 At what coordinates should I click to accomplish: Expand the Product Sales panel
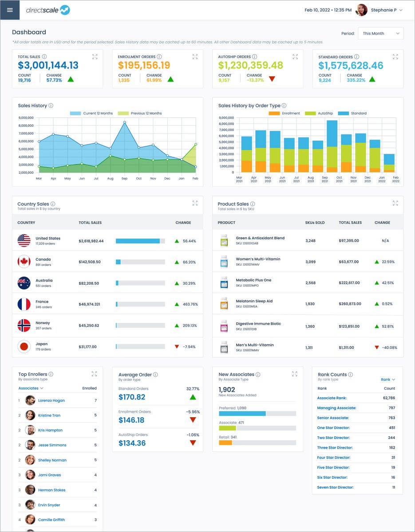tap(395, 203)
